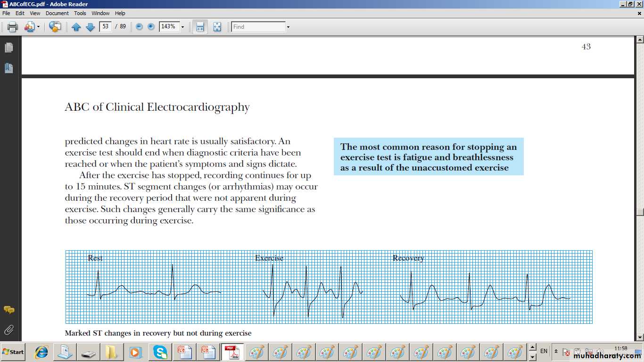Toggle the Fit Width scrolling mode
This screenshot has height=362, width=644.
click(200, 27)
